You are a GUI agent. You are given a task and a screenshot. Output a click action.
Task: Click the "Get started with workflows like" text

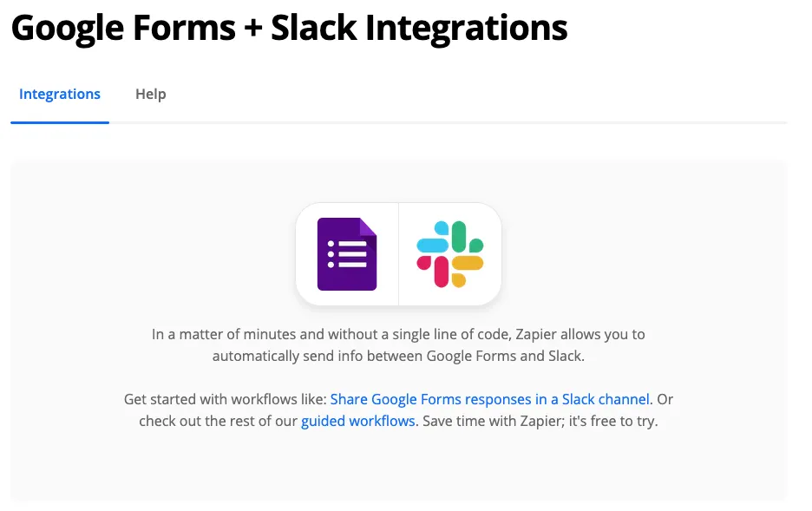click(x=226, y=399)
